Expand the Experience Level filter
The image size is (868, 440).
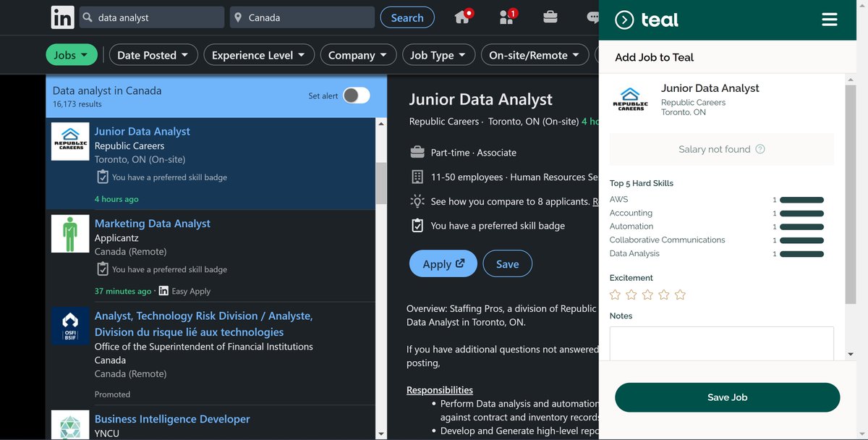[259, 55]
